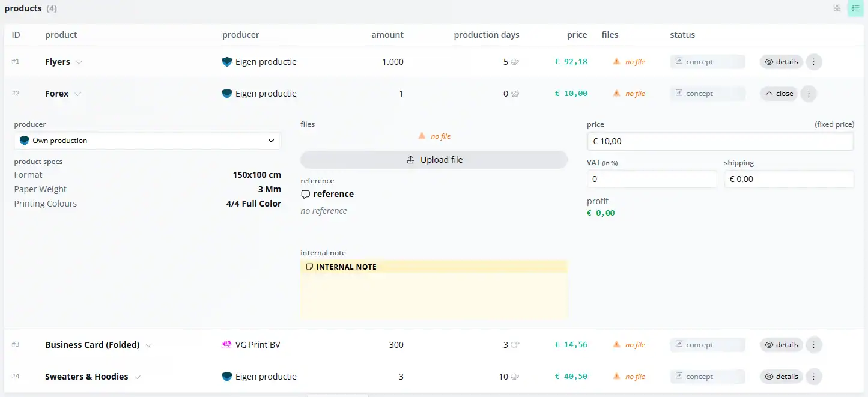Click production days icon in Flyers row

(515, 62)
